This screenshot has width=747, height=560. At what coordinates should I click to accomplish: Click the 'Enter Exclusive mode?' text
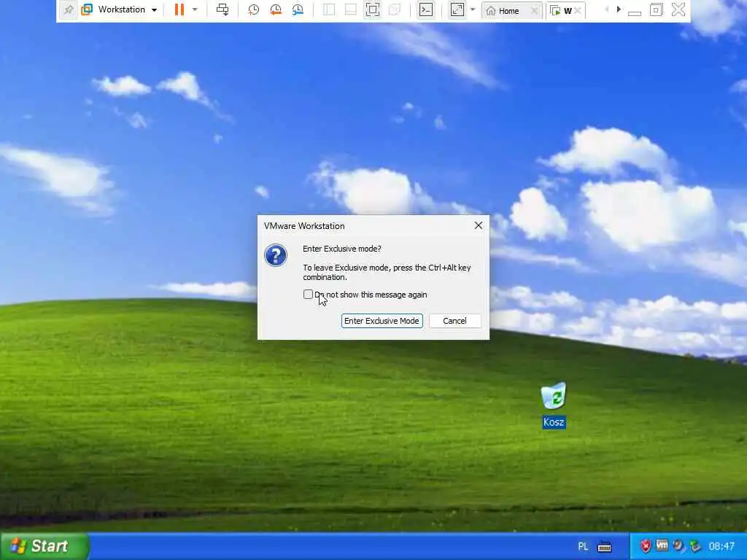[342, 249]
